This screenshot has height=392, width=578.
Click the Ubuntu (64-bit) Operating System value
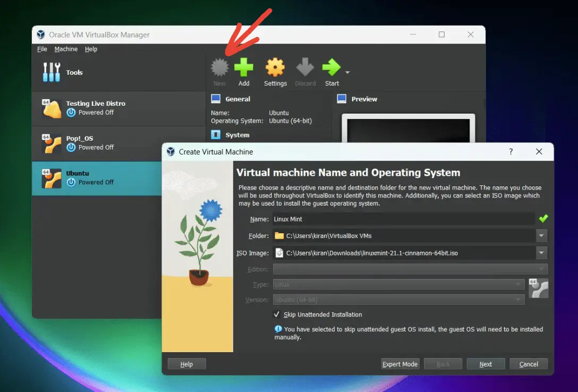coord(290,121)
